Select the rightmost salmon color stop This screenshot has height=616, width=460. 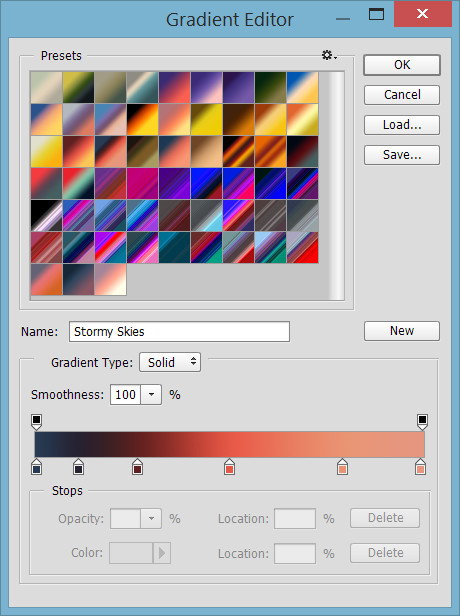(x=420, y=466)
